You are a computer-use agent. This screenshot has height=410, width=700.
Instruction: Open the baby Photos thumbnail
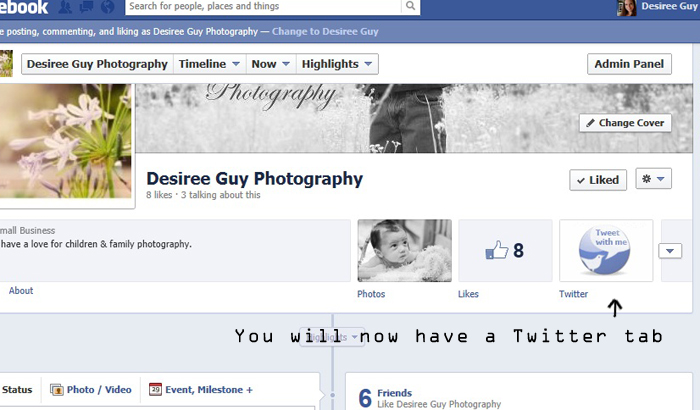coord(404,251)
